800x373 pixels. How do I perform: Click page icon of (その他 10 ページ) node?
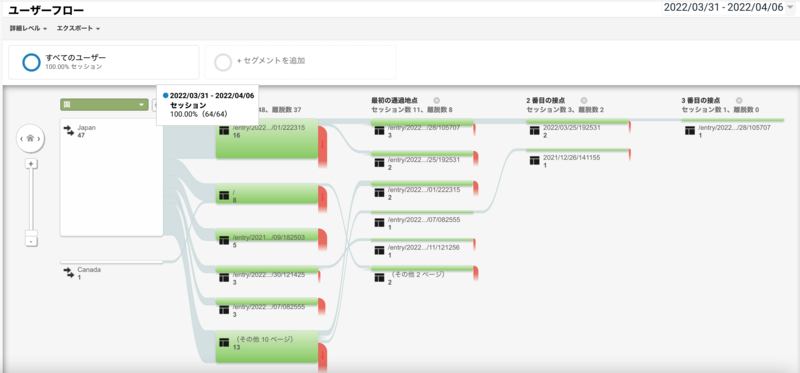coord(223,343)
